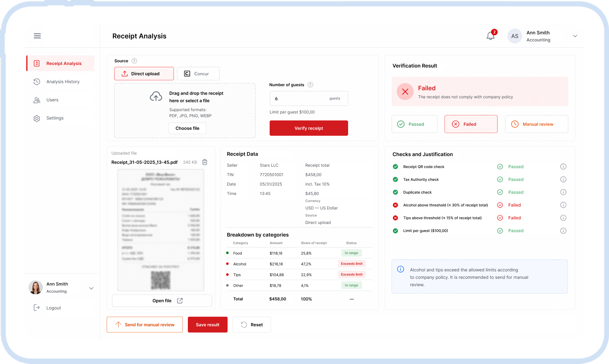Show info for Limit per guest check
609x364 pixels.
click(x=563, y=231)
